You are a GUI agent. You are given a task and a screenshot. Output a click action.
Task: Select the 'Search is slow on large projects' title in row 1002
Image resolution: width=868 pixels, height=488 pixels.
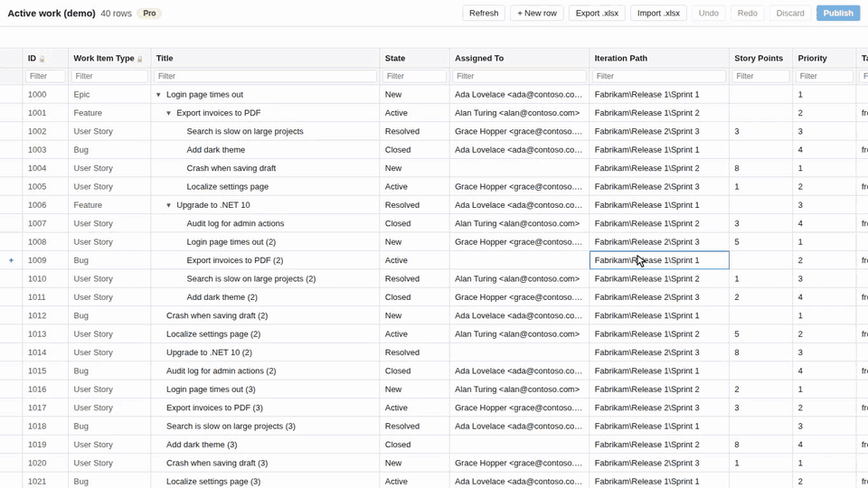[x=245, y=132]
